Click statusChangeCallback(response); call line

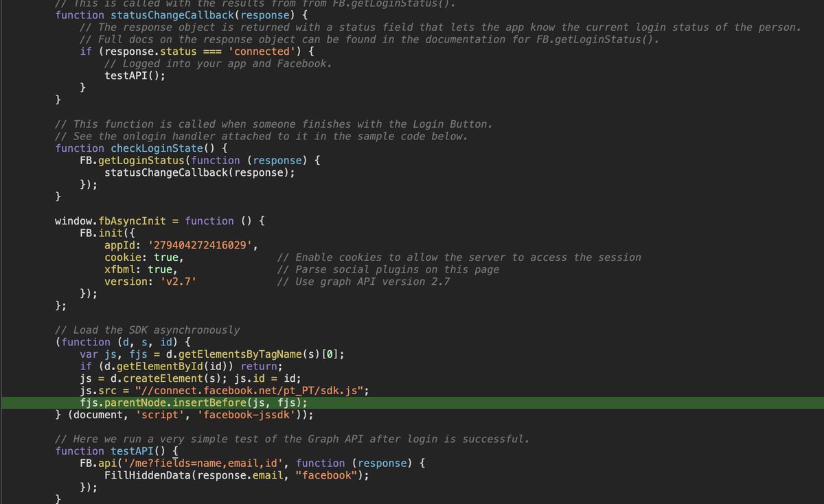pos(199,172)
